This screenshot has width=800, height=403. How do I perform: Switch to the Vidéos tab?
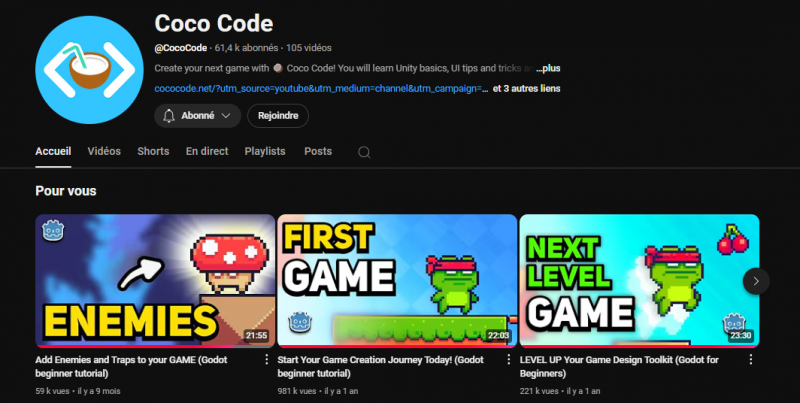104,151
